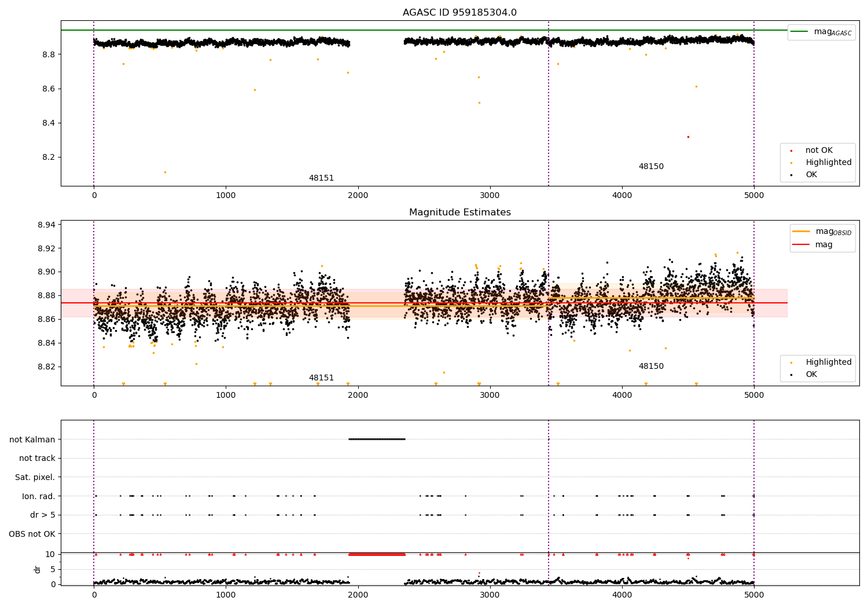The height and width of the screenshot is (608, 868).
Task: Select the Magnitude Estimates plot title
Action: 459,213
